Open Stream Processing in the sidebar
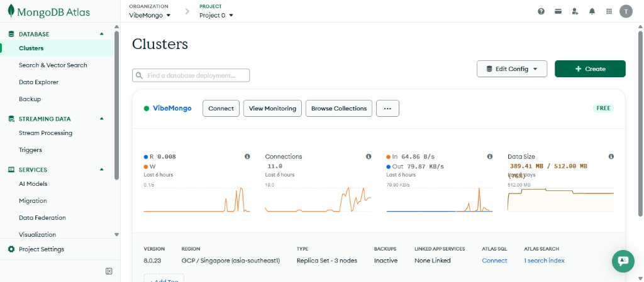This screenshot has height=282, width=644. tap(45, 133)
